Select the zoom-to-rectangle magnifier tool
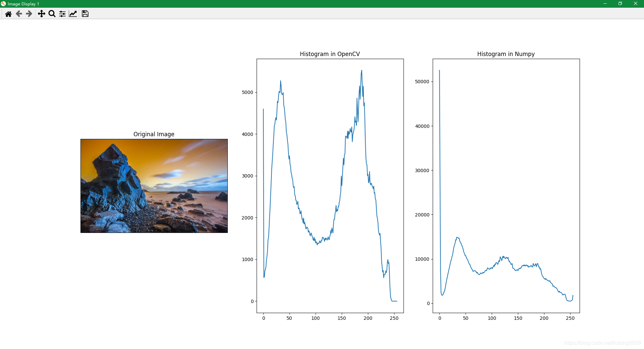This screenshot has width=644, height=349. [x=52, y=14]
